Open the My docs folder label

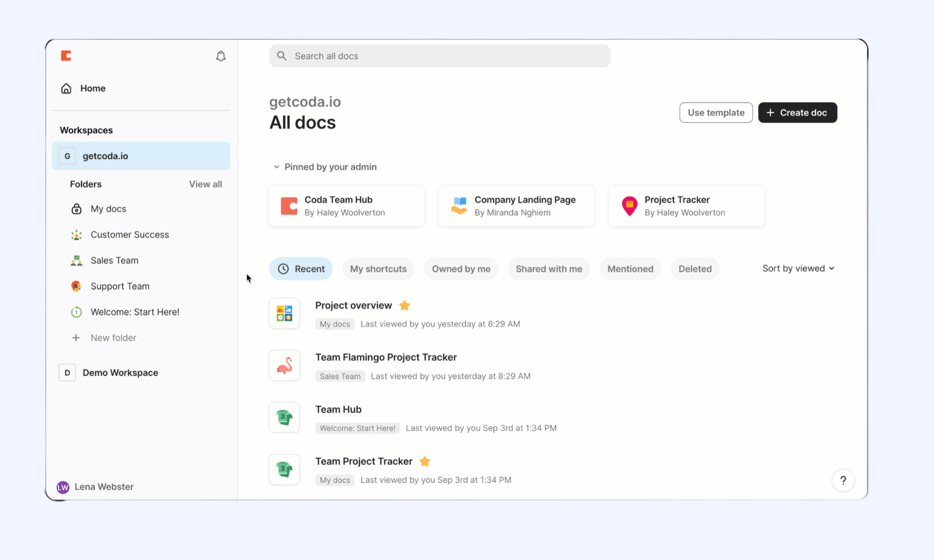(x=108, y=209)
